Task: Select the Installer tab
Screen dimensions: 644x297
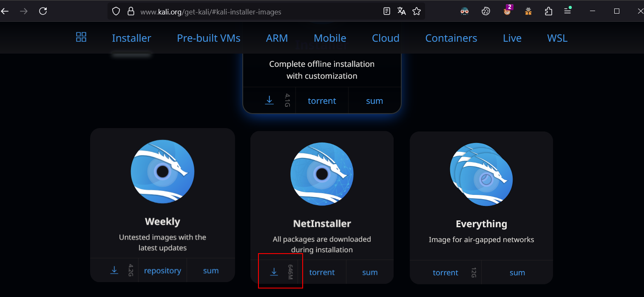Action: 131,38
